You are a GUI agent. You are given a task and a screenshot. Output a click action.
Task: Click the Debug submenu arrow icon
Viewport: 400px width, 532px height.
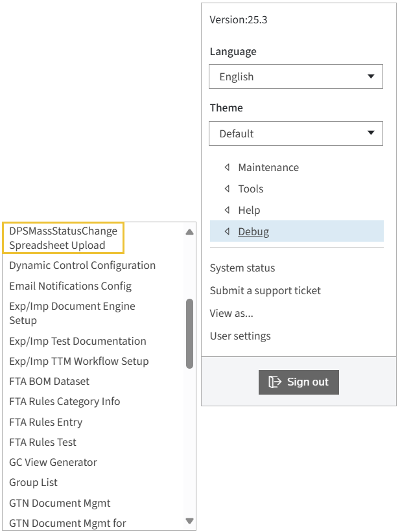tap(227, 231)
